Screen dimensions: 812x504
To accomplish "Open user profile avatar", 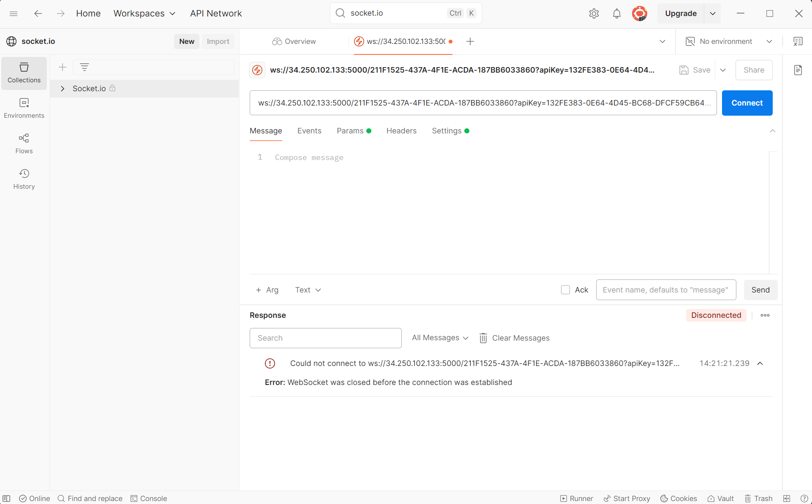I will point(640,14).
